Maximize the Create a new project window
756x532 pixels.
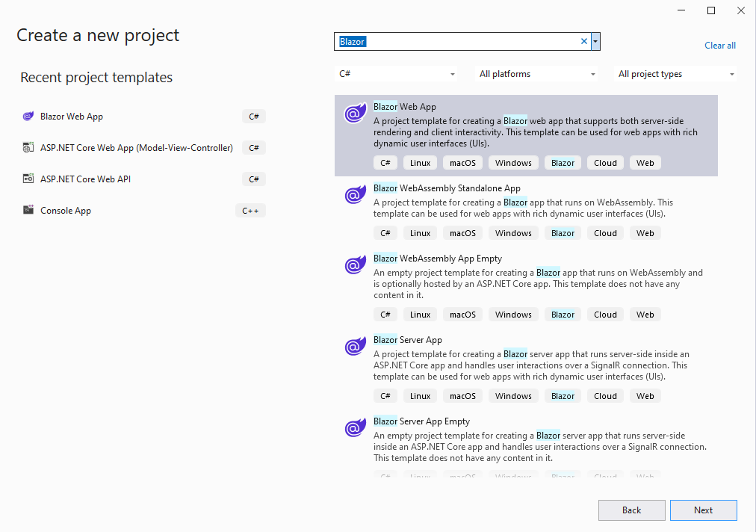pyautogui.click(x=711, y=10)
